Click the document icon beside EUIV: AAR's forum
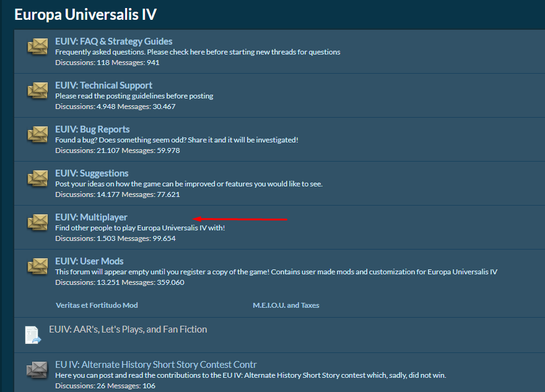545x392 pixels. point(33,335)
